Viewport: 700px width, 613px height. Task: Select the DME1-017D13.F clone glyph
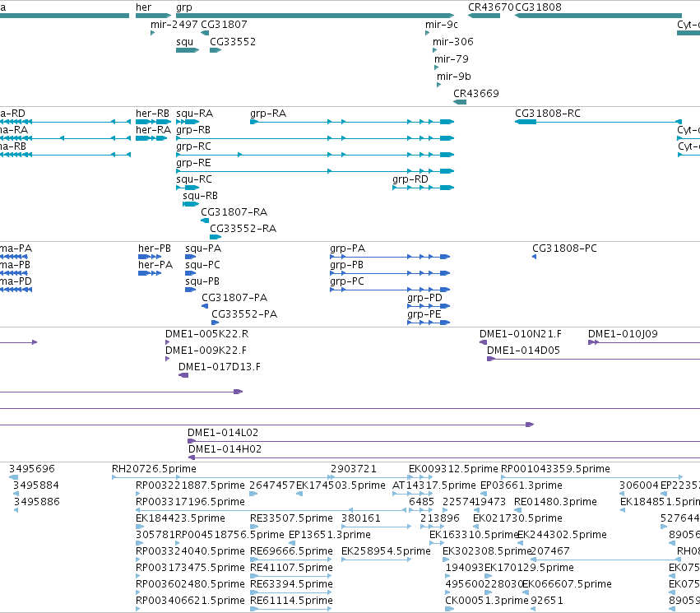tap(183, 375)
